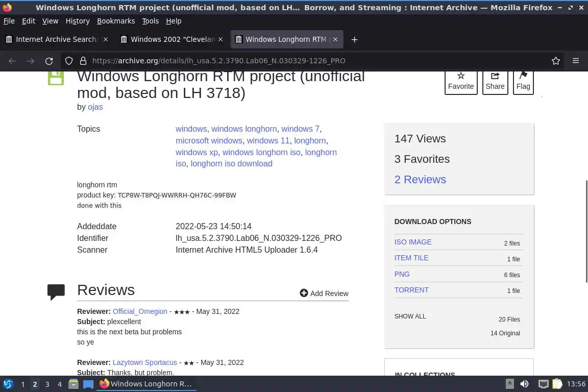Open the taskbar start menu icon
The width and height of the screenshot is (588, 392).
click(x=8, y=384)
